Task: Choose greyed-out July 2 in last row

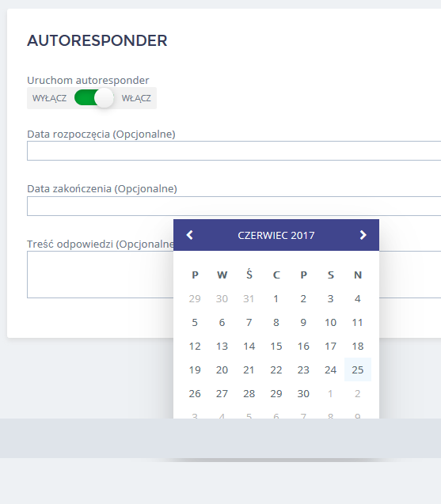Action: click(x=358, y=393)
